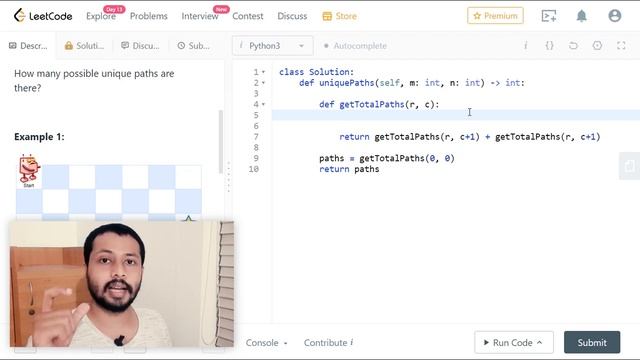Open the user profile avatar menu
This screenshot has width=640, height=360.
pyautogui.click(x=615, y=16)
